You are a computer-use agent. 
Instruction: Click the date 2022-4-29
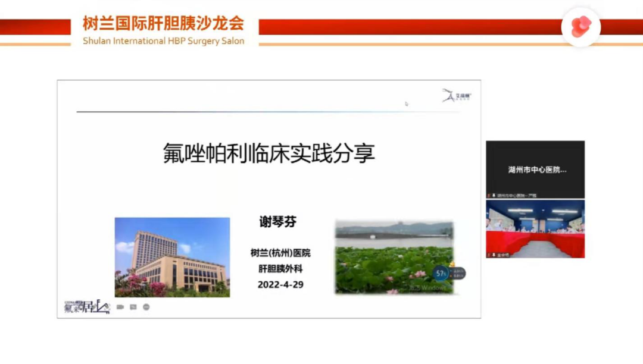(x=280, y=284)
